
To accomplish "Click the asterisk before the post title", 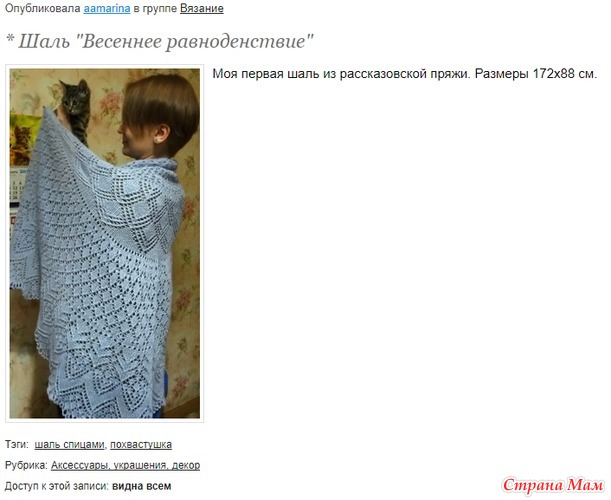I will click(10, 39).
